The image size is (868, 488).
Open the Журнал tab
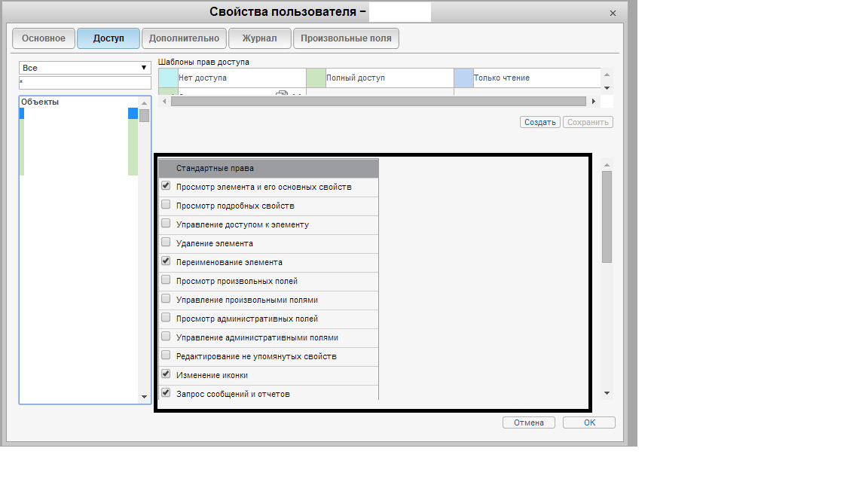[259, 38]
